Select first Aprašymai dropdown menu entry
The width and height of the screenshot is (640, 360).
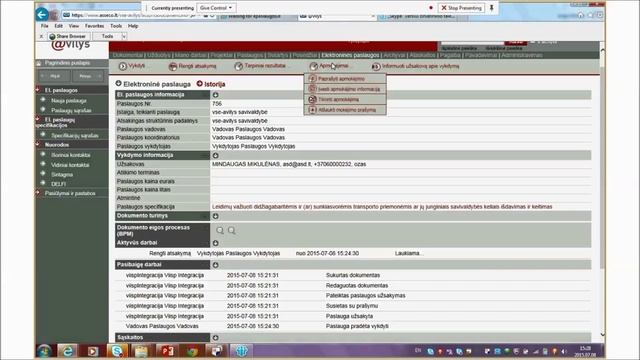pyautogui.click(x=345, y=78)
